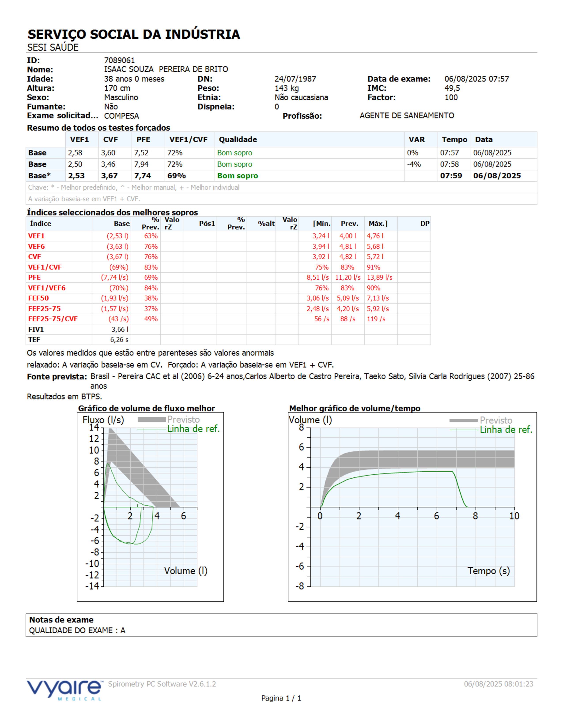Select the SESI SAÚDE subtitle
Viewport: 563px width, 728px height.
(53, 48)
